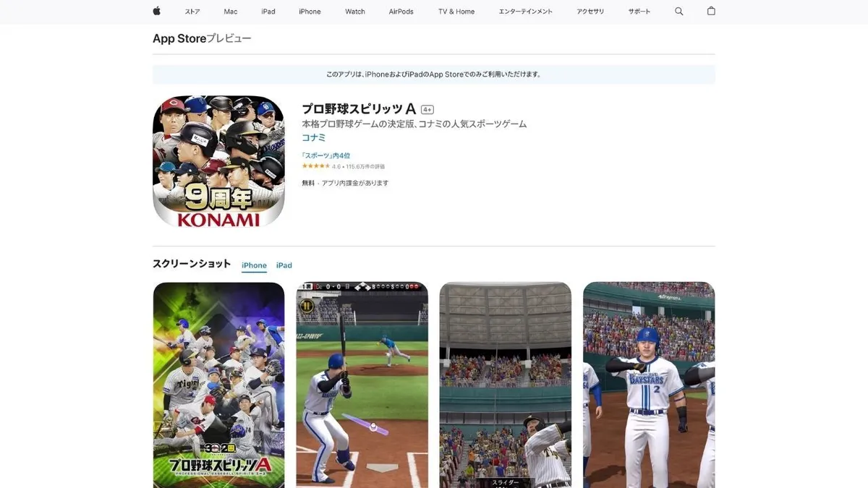Open the search magnifier icon
The width and height of the screenshot is (868, 488).
coord(678,12)
